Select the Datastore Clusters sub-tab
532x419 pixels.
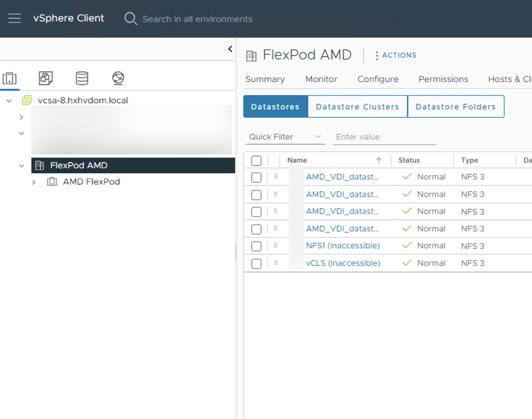click(x=357, y=106)
